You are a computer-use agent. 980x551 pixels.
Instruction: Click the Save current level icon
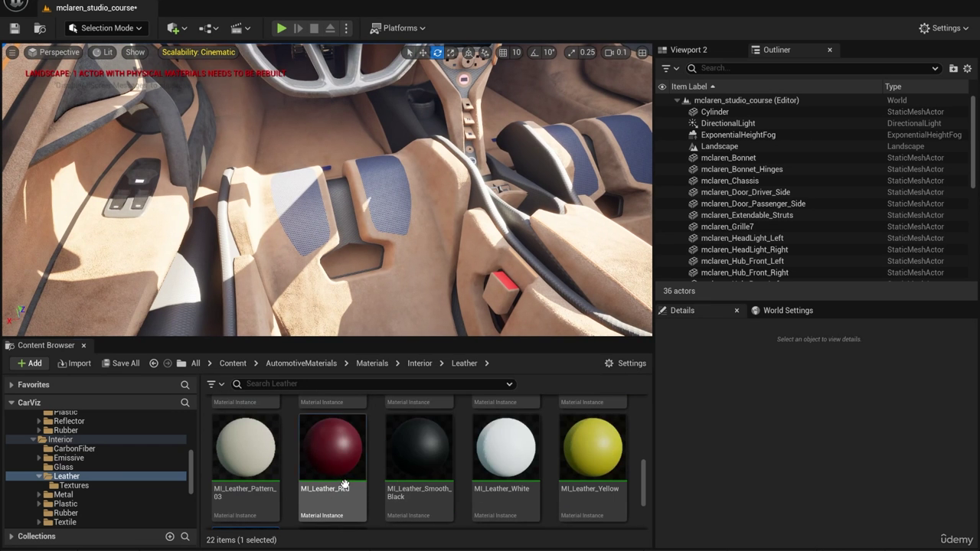pos(15,28)
